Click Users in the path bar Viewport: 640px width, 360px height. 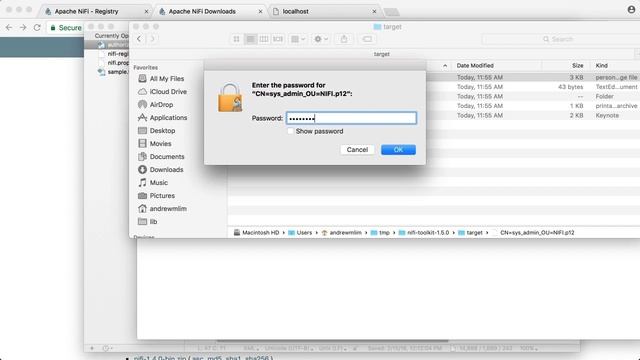300,233
